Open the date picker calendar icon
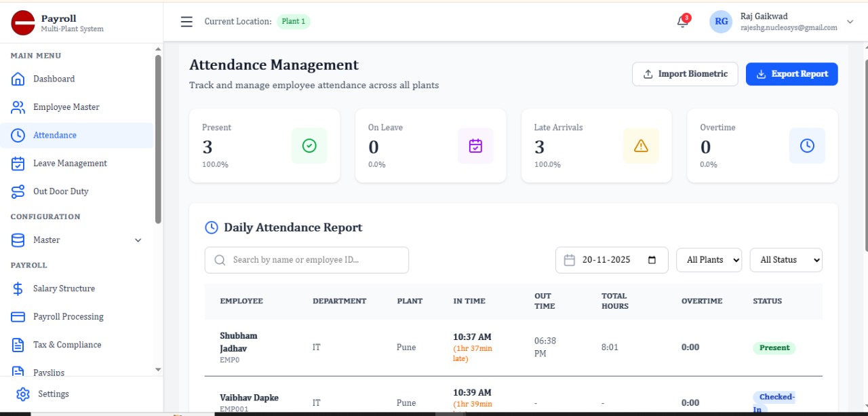The width and height of the screenshot is (868, 416). 652,260
